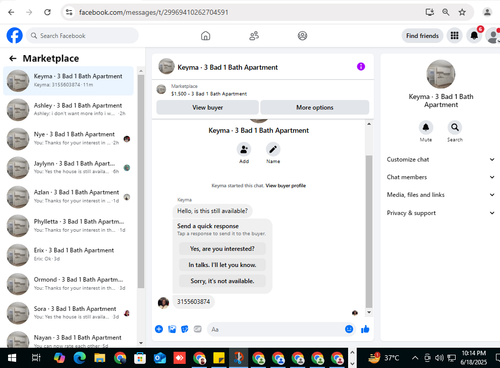Screen dimensions: 500x368
Task: Choose a sticker icon
Action: tap(185, 329)
